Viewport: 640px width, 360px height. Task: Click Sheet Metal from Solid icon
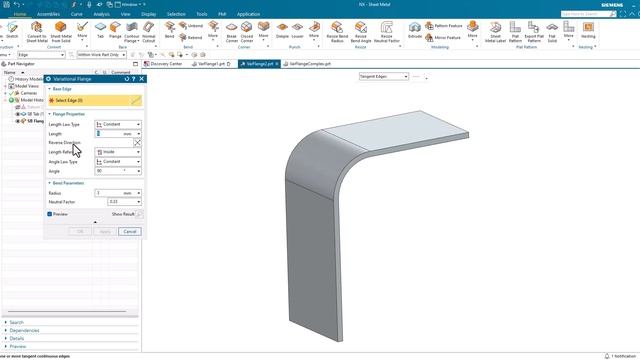point(61,32)
